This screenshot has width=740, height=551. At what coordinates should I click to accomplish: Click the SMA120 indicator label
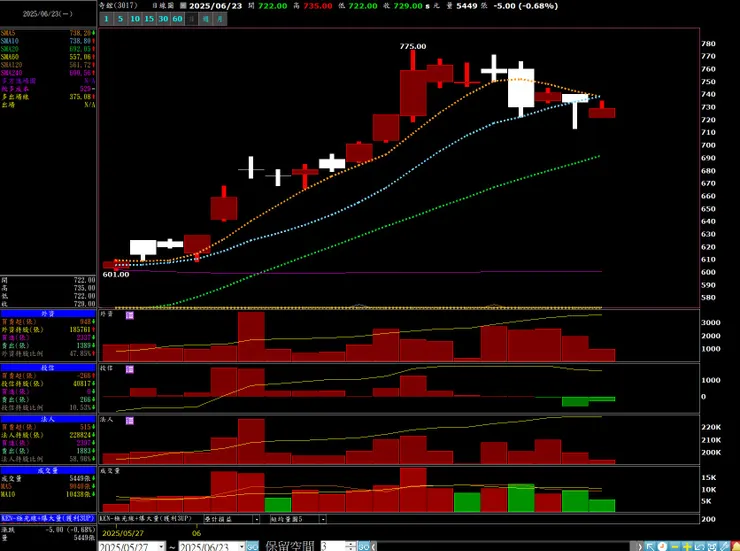(11, 65)
